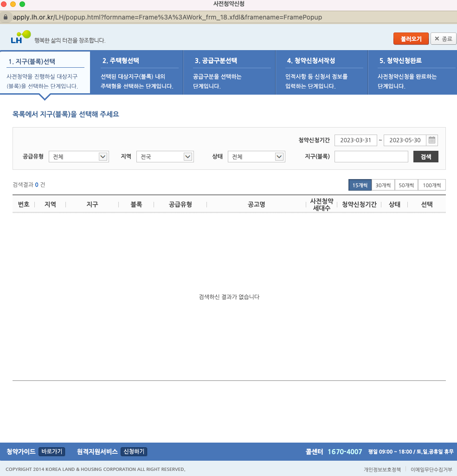This screenshot has height=476, width=457.
Task: Select step 5. 청약신청완료 tab
Action: point(412,72)
